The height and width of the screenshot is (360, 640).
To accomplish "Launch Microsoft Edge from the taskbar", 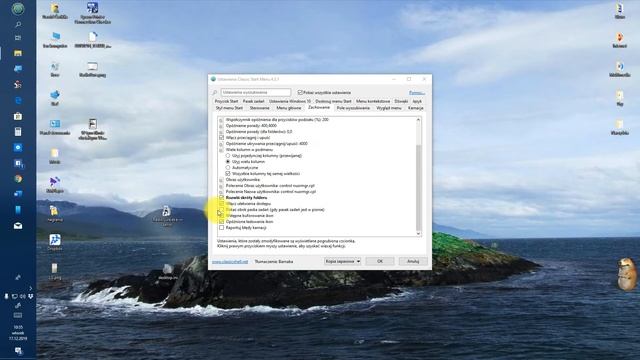I will [18, 100].
